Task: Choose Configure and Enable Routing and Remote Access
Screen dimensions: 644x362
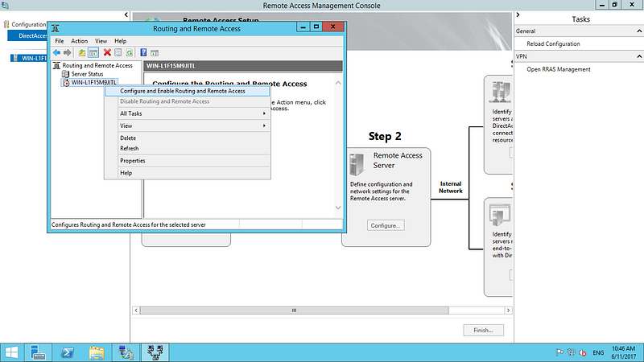Action: tap(188, 91)
